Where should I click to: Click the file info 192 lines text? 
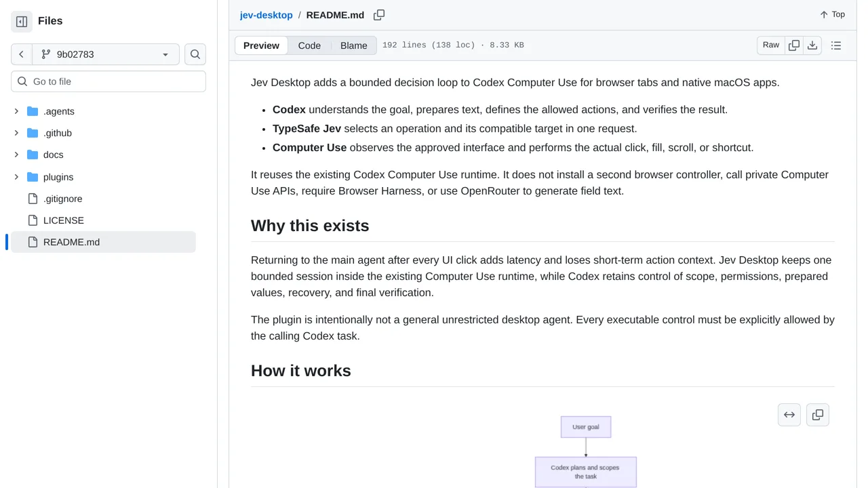(x=453, y=45)
